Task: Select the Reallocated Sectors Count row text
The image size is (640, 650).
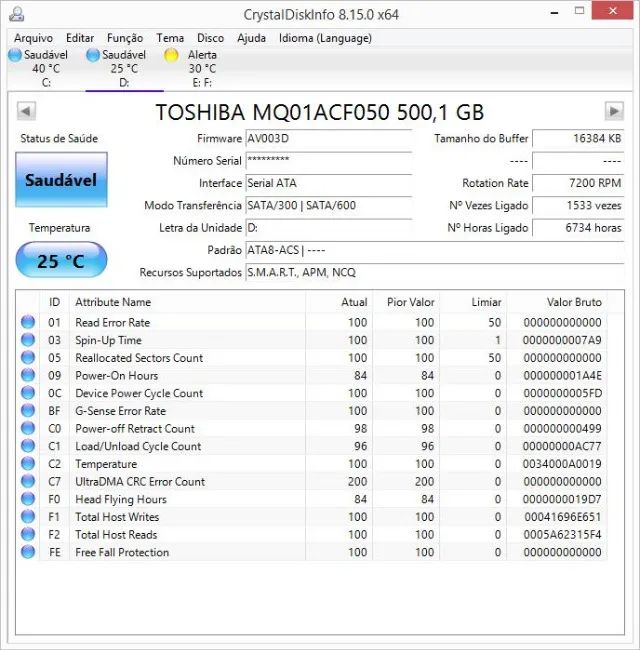Action: click(139, 358)
